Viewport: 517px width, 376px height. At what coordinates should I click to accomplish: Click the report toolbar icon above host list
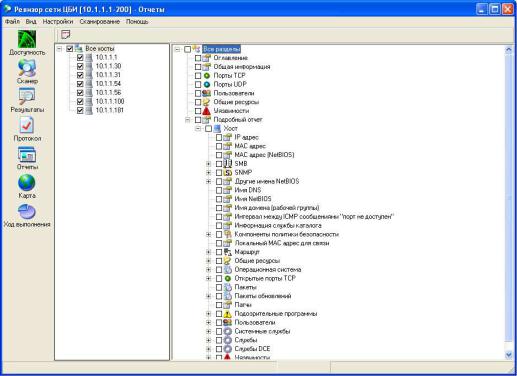click(66, 34)
